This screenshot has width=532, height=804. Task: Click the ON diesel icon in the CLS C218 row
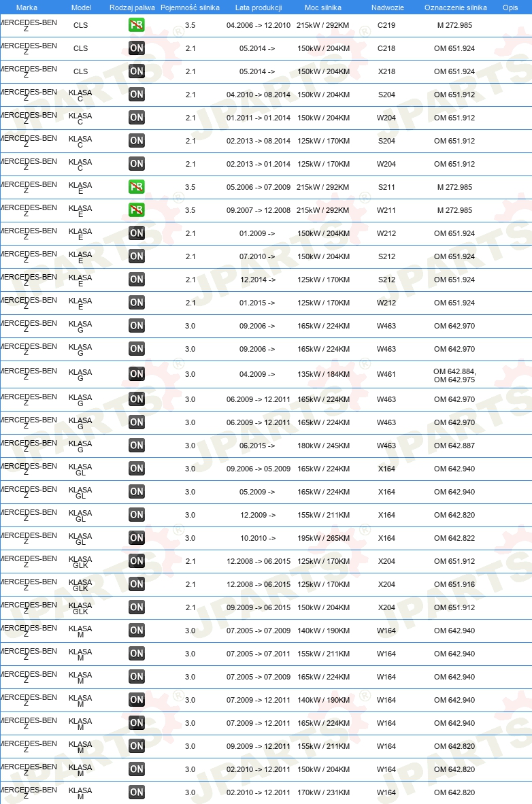137,48
